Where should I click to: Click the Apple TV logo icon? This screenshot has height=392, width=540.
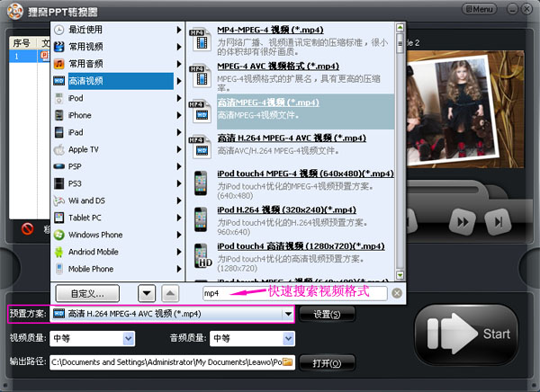(58, 149)
